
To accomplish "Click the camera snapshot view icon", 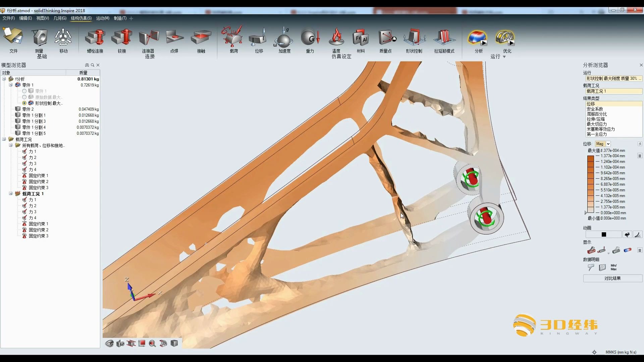I will tap(120, 344).
